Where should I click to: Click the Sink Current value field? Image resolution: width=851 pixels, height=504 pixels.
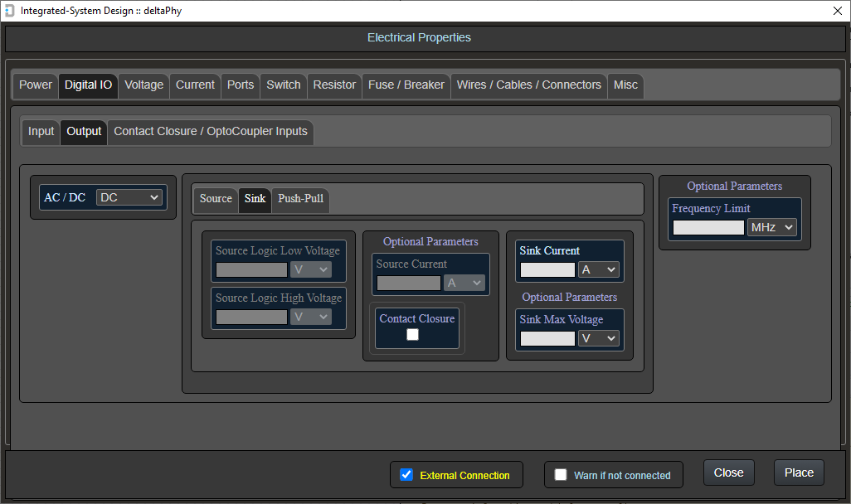pyautogui.click(x=547, y=269)
